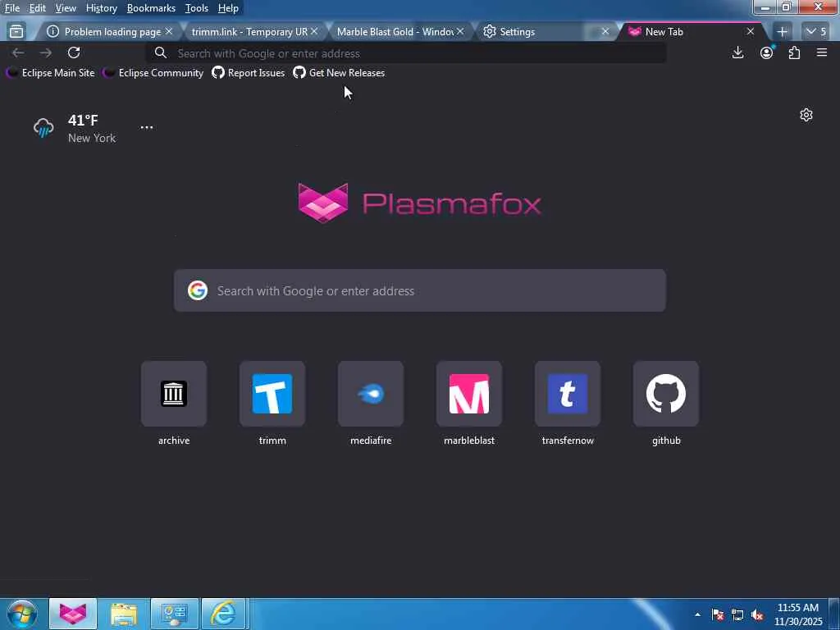
Task: Click the Plasmafox logo
Action: click(419, 203)
